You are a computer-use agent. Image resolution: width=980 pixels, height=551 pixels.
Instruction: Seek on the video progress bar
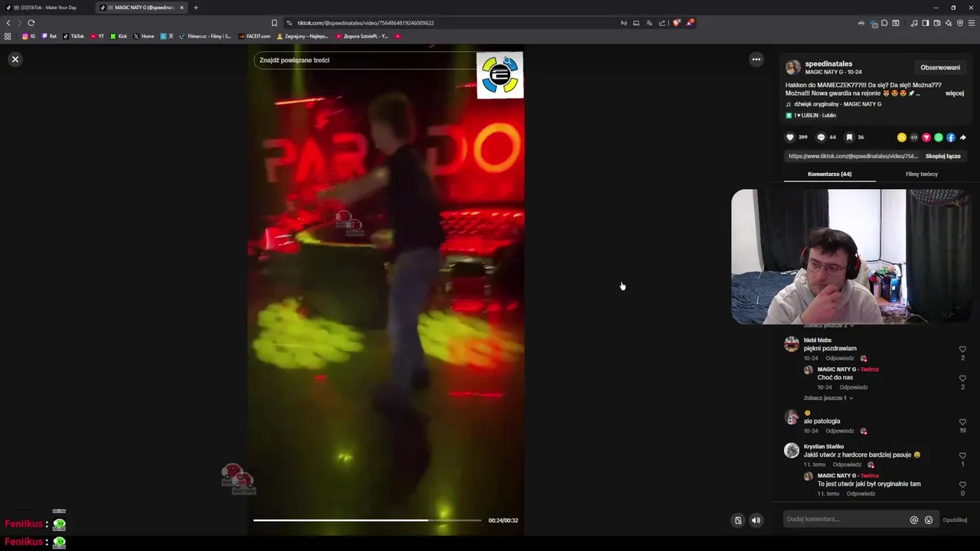[x=367, y=520]
